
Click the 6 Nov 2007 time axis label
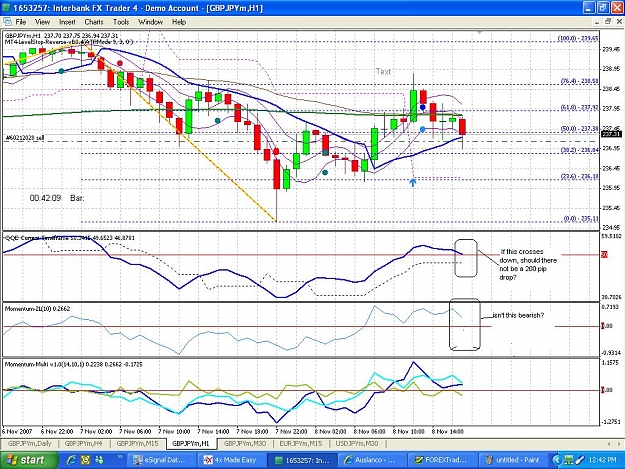tap(17, 432)
